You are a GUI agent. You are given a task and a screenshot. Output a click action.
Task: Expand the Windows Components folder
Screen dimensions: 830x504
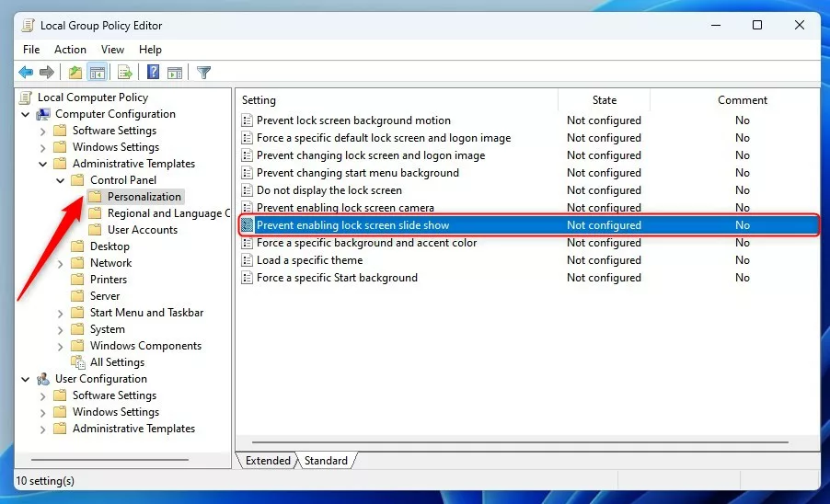pos(61,347)
